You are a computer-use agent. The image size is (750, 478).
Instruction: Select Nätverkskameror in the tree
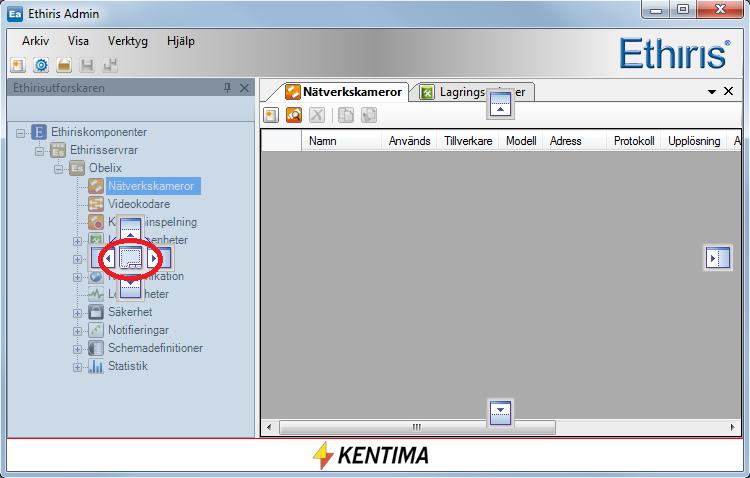point(151,186)
